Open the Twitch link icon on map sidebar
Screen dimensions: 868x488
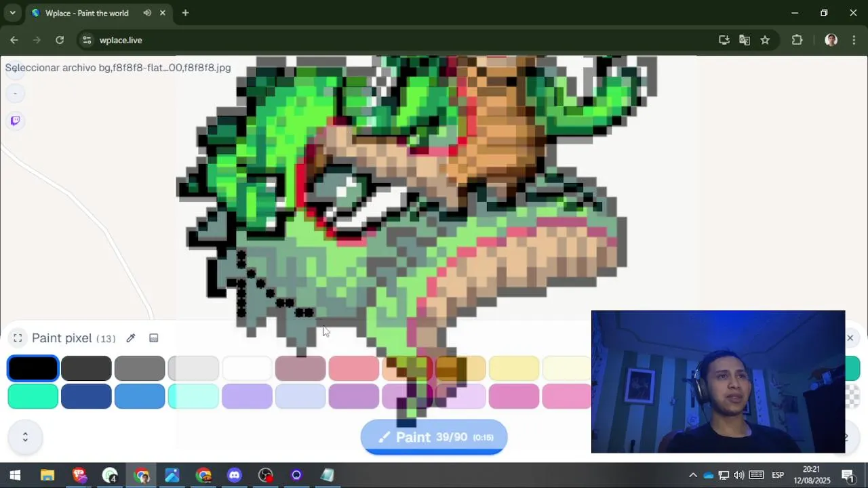coord(15,121)
